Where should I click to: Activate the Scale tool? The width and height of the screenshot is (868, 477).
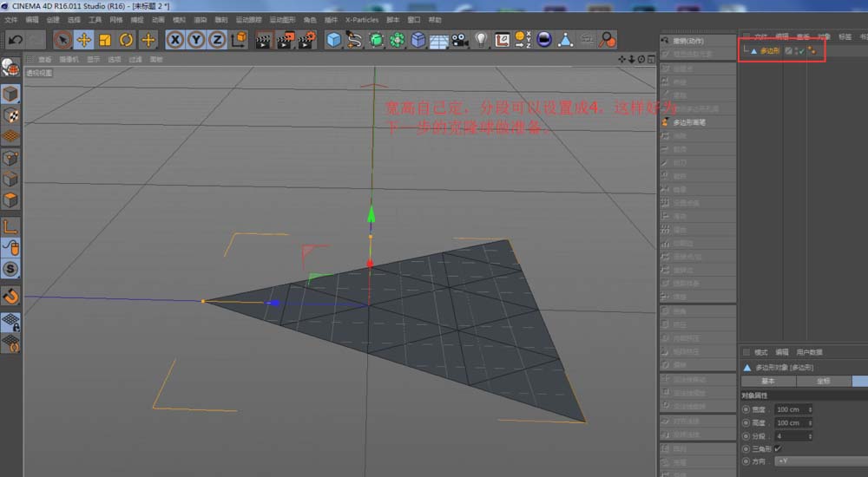(105, 40)
